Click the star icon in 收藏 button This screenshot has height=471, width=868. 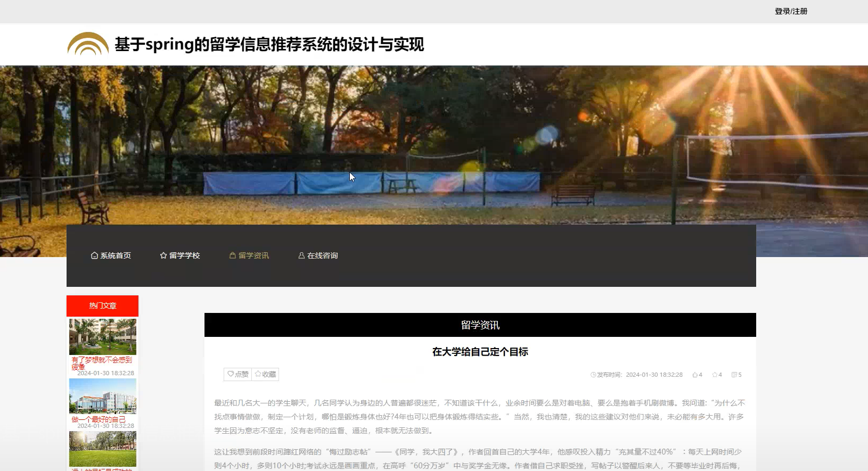point(258,374)
